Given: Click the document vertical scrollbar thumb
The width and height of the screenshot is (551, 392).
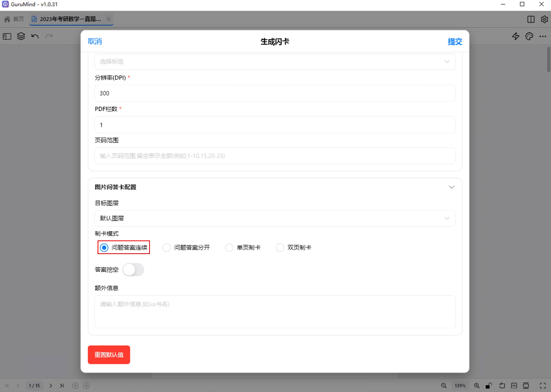Looking at the screenshot, I should (549, 59).
